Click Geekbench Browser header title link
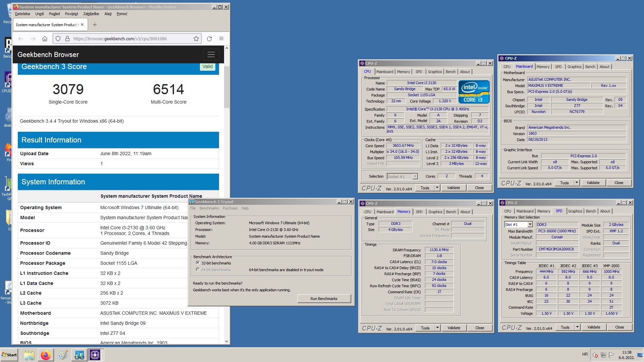The width and height of the screenshot is (644, 362). click(x=48, y=55)
